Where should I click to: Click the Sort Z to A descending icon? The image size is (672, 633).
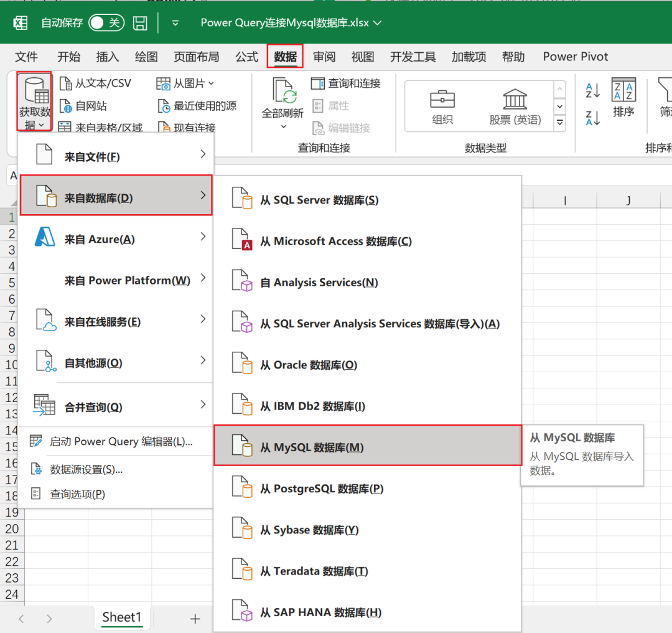(593, 118)
